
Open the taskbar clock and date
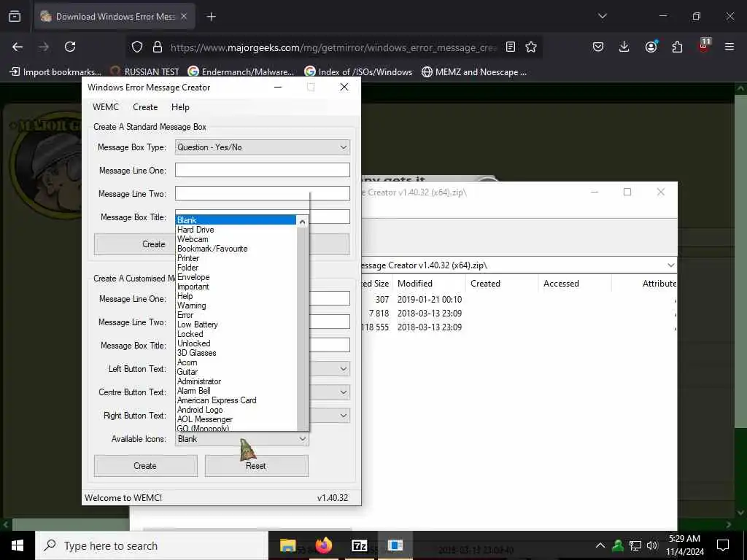tap(684, 545)
